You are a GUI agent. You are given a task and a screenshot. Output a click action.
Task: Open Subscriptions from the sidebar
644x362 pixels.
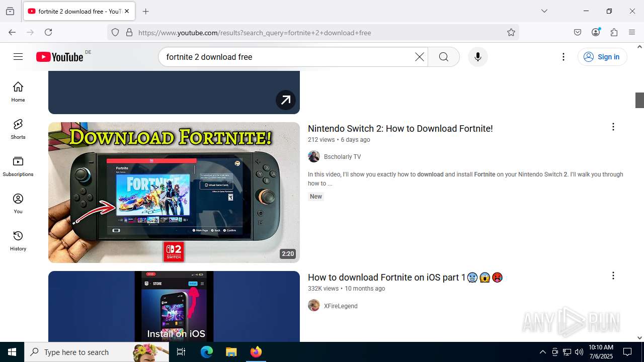[18, 166]
